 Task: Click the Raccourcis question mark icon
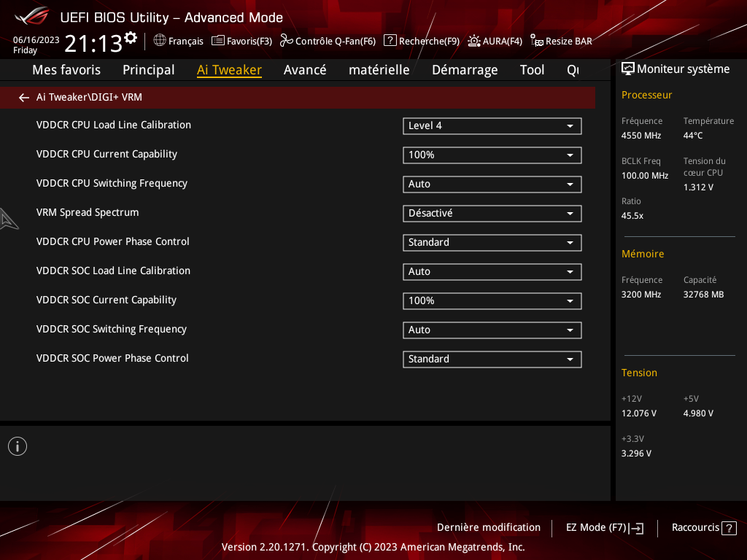click(729, 528)
